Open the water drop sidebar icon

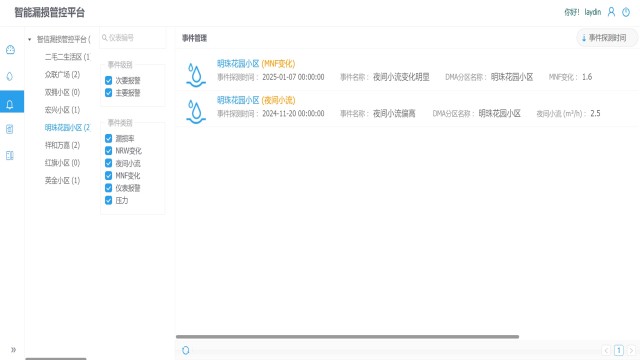(x=10, y=76)
